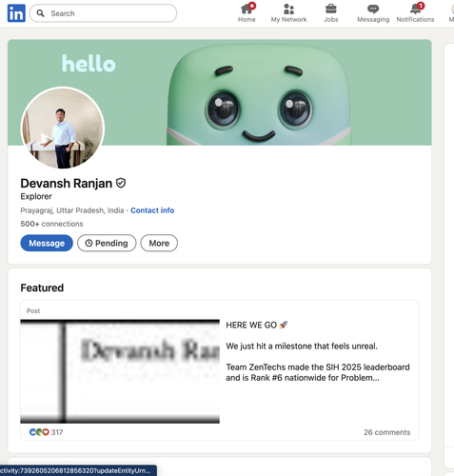This screenshot has width=454, height=476.
Task: Click the clock icon in Pending button
Action: [x=89, y=243]
